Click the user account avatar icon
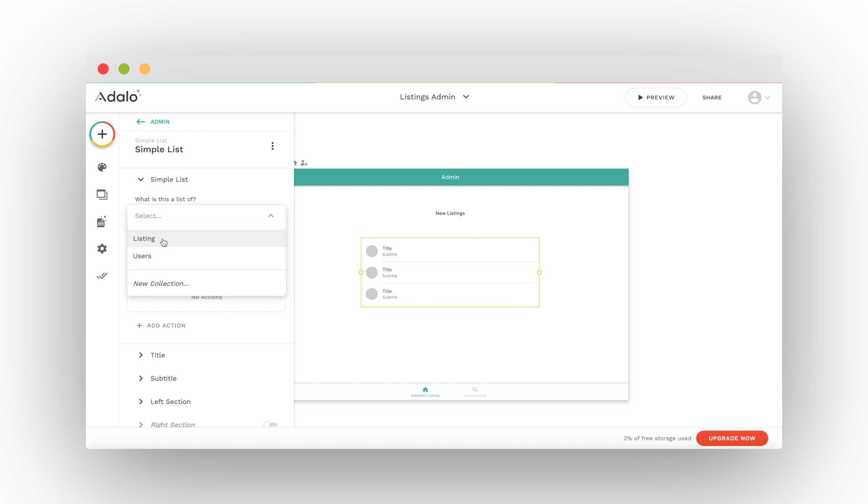 [754, 98]
